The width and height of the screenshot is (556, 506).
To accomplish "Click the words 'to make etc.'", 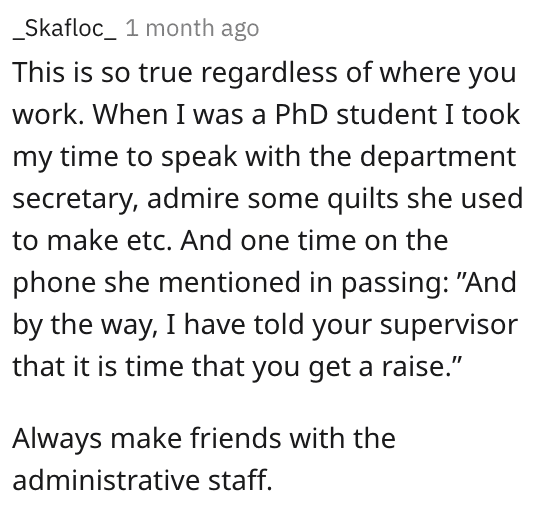I will (92, 241).
